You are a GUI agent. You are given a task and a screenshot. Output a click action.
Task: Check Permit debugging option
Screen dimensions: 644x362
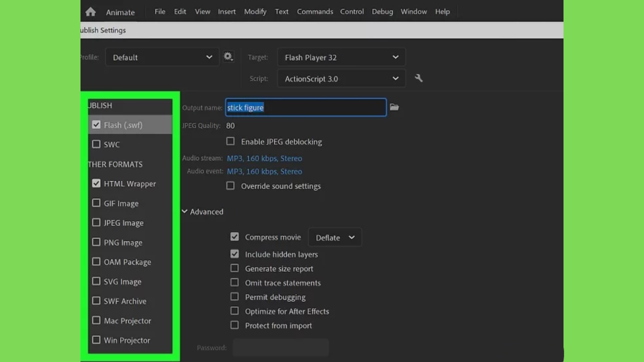point(235,297)
